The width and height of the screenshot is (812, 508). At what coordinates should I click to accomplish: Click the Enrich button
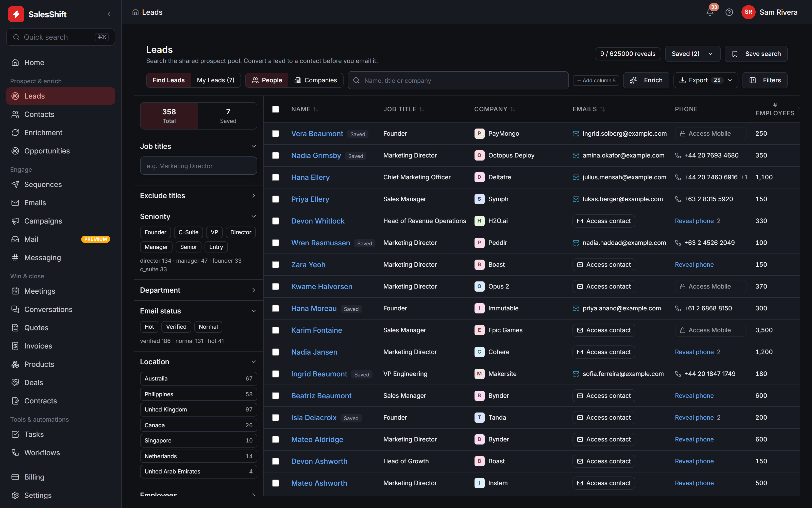pyautogui.click(x=646, y=80)
